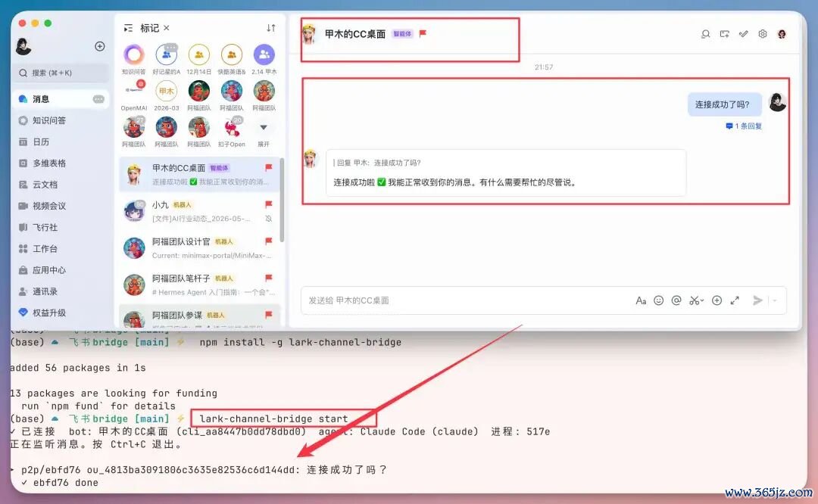Screen dimensions: 818x504
Task: Open the 阿福团队笔杆子 conversation
Action: point(200,285)
